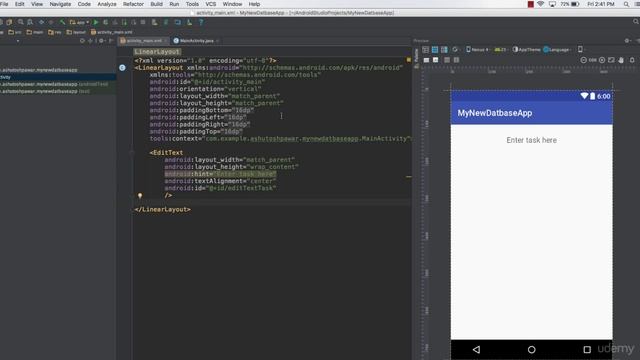Viewport: 640px width, 360px height.
Task: Click the Find magnifier icon in toolbar
Action: (20, 22)
